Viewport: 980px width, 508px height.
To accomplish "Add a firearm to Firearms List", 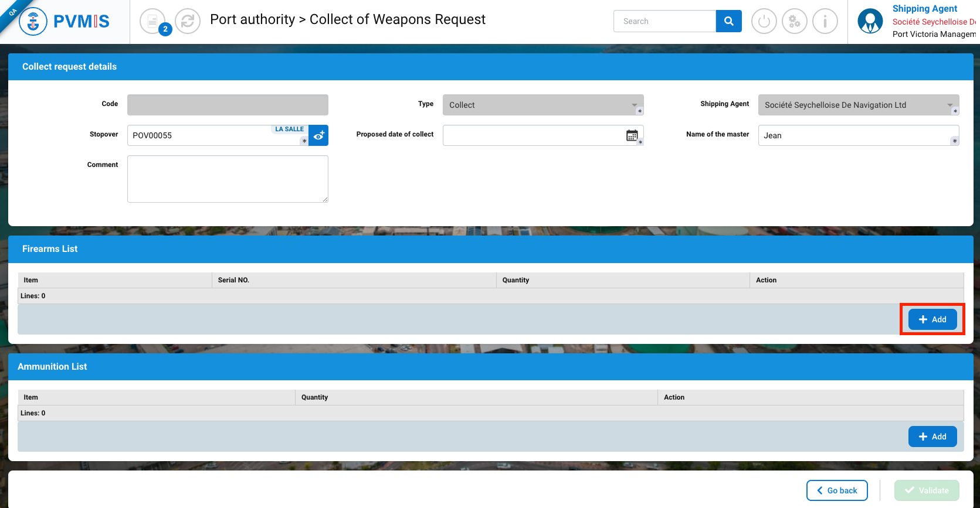I will pyautogui.click(x=932, y=319).
